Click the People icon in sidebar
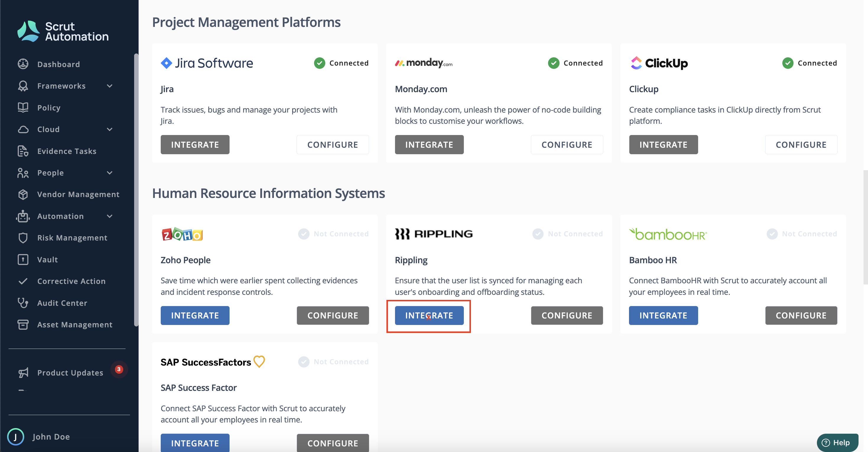 click(23, 173)
